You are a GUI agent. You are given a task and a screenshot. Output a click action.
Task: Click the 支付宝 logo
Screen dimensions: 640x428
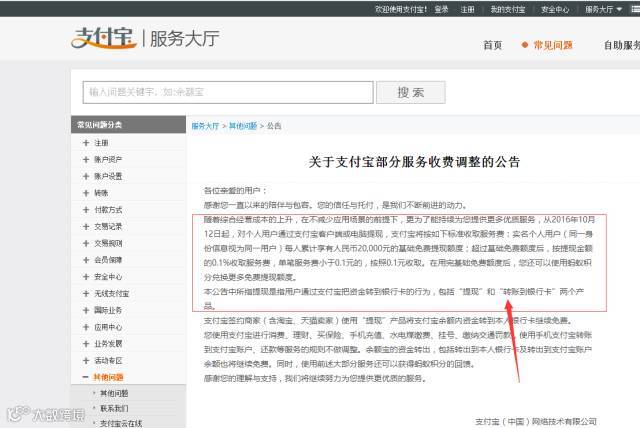[x=104, y=38]
